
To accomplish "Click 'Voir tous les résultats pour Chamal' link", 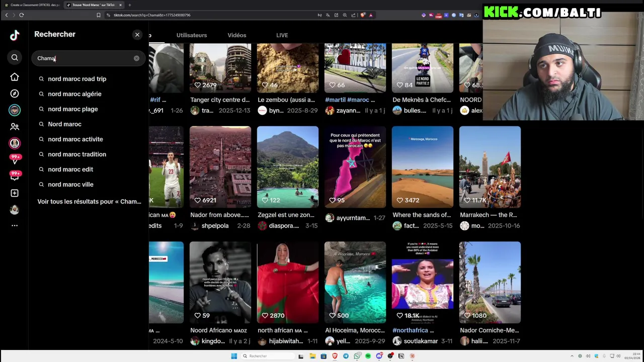I will click(89, 202).
